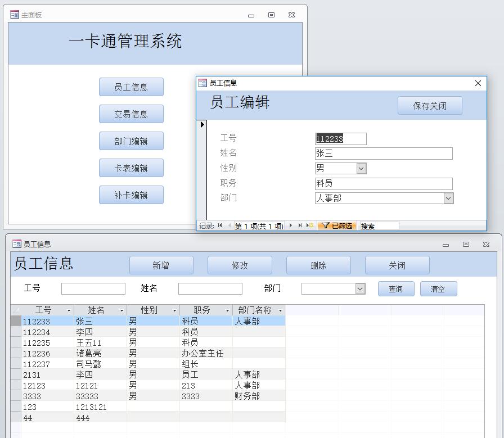Click 关闭 button in 员工信息 window

pos(397,265)
